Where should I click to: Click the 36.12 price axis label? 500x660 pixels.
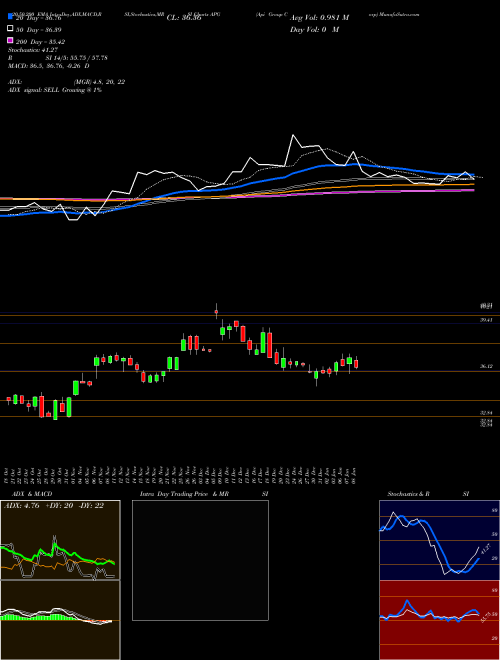click(487, 367)
